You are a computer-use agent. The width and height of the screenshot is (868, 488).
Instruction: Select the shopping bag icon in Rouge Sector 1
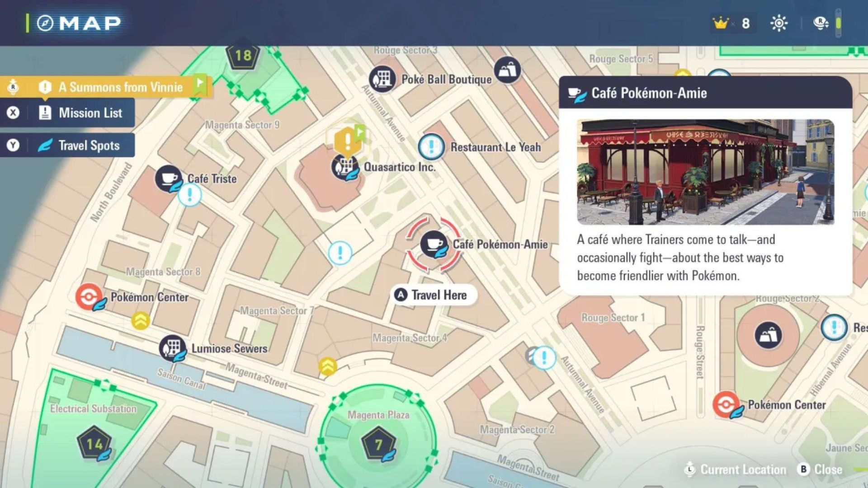click(768, 335)
